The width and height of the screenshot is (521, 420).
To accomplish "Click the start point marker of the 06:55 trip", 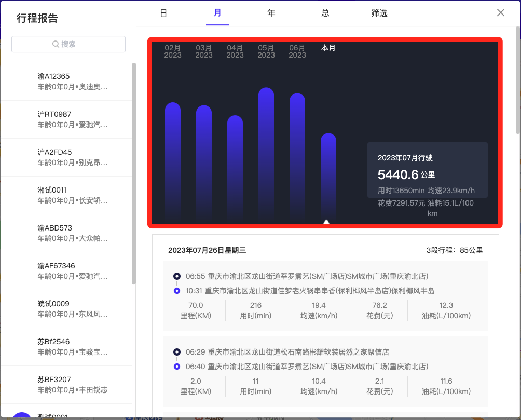I will (177, 276).
